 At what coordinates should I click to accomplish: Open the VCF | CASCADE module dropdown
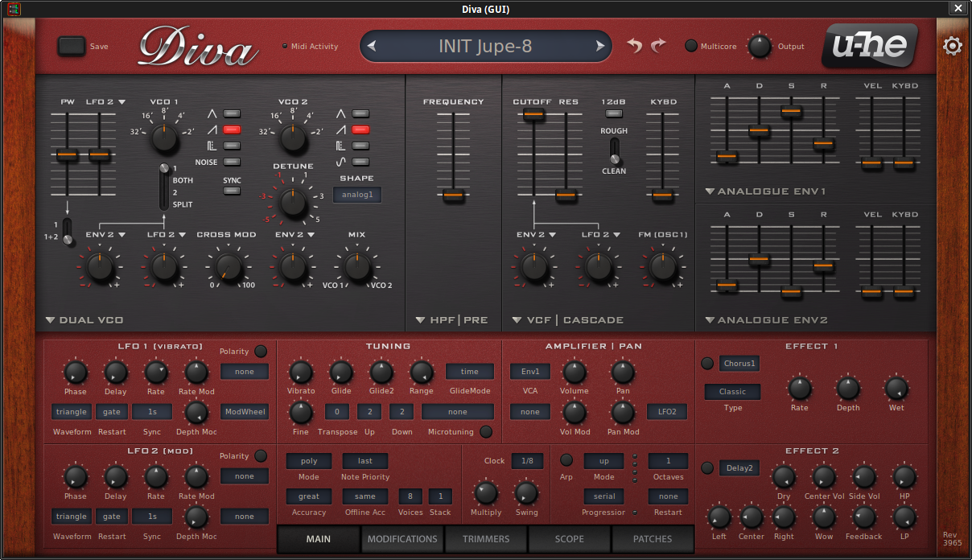568,320
